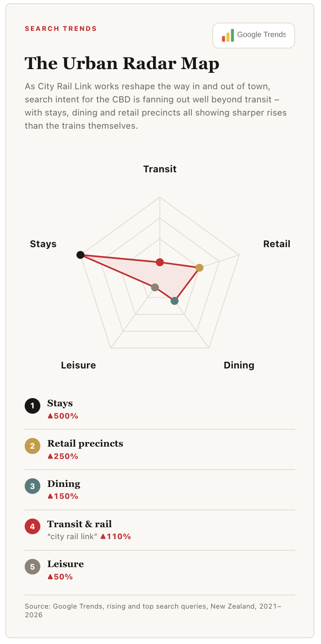Click the number 5 gray rank circle
Image resolution: width=321 pixels, height=644 pixels.
pos(33,567)
